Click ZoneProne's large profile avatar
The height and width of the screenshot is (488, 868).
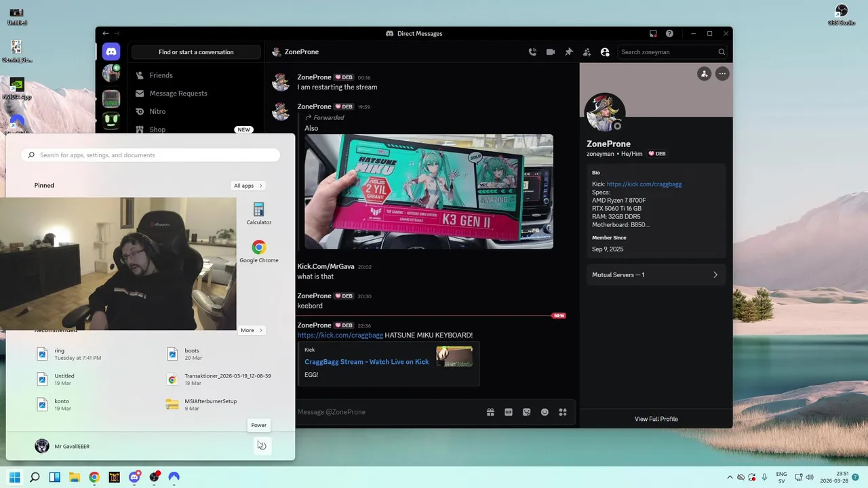[604, 113]
